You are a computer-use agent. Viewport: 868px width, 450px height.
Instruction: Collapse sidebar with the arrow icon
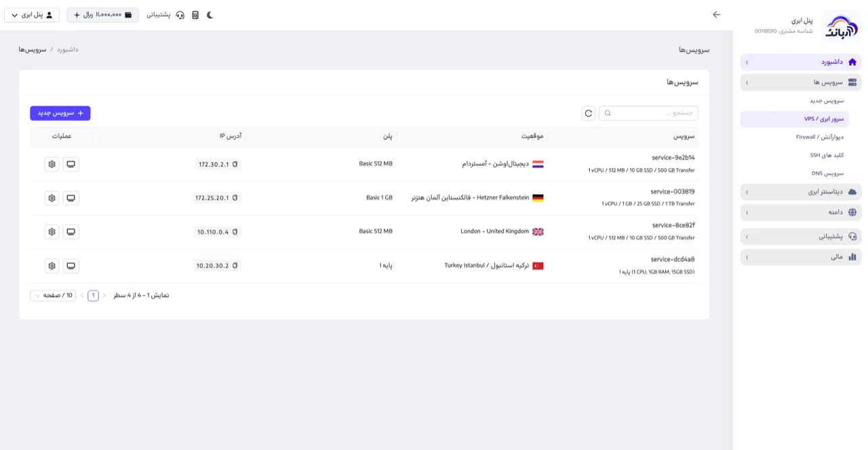click(x=716, y=15)
